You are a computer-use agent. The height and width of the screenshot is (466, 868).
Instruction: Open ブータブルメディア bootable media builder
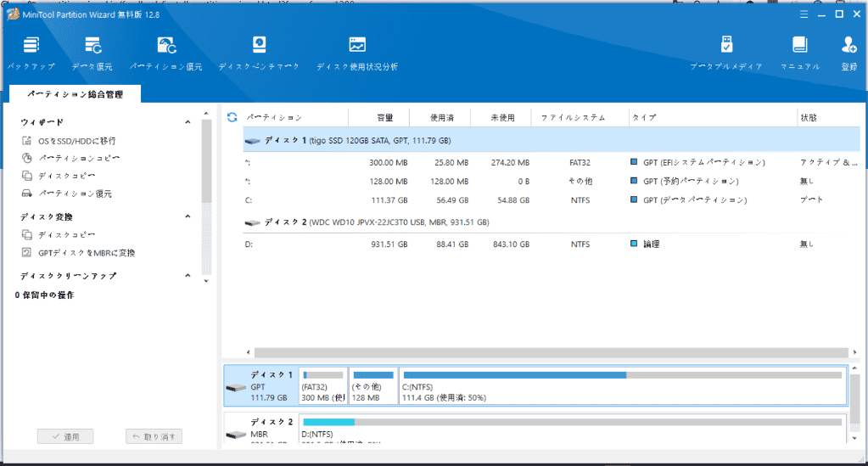pyautogui.click(x=726, y=53)
